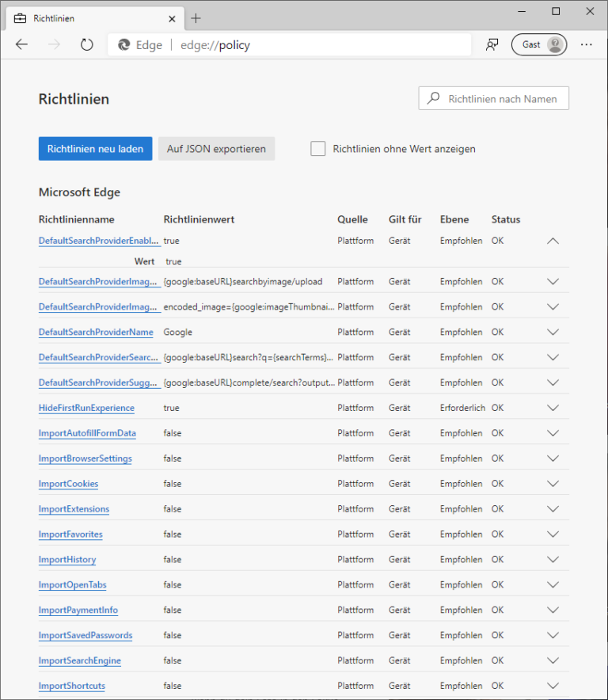This screenshot has height=700, width=608.
Task: Click the back navigation arrow
Action: (x=21, y=44)
